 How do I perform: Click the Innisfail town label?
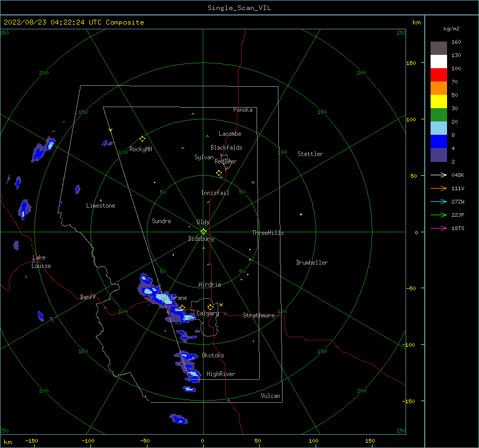(215, 193)
